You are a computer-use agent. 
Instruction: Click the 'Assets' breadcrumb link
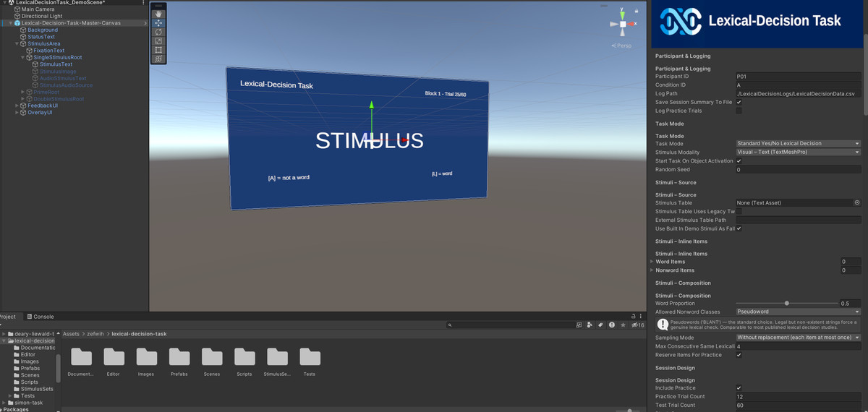point(71,334)
